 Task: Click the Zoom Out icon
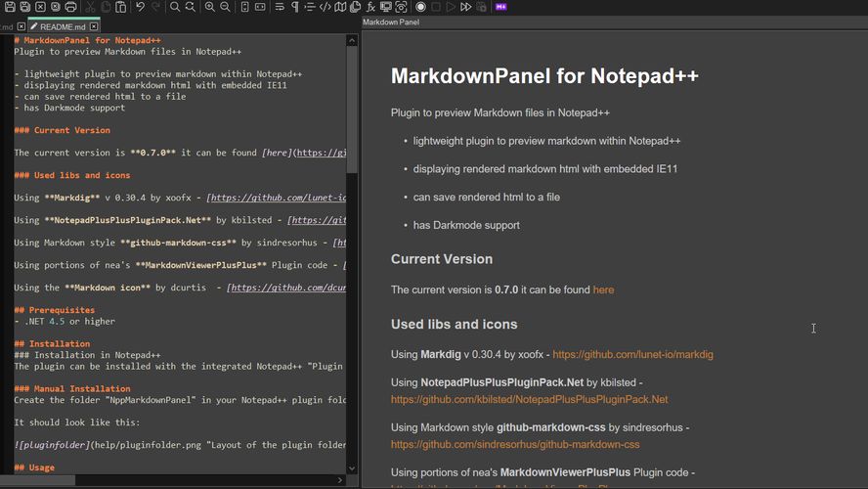pyautogui.click(x=225, y=7)
